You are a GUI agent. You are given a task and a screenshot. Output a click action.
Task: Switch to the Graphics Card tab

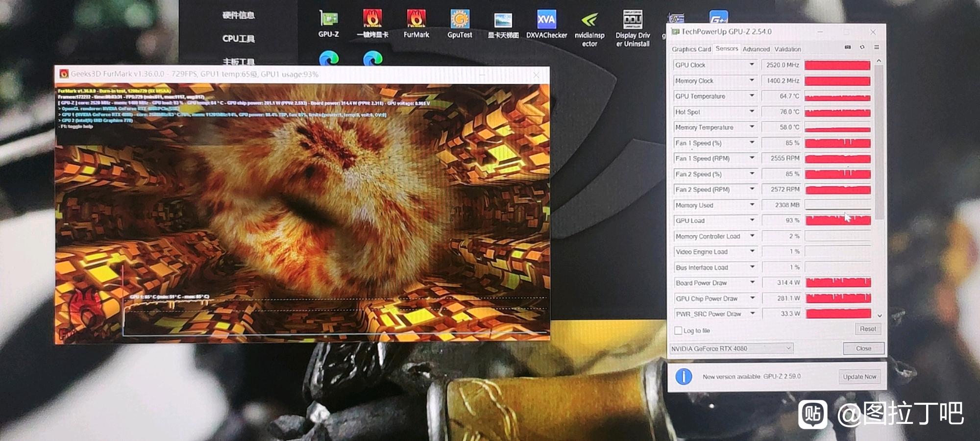(691, 49)
